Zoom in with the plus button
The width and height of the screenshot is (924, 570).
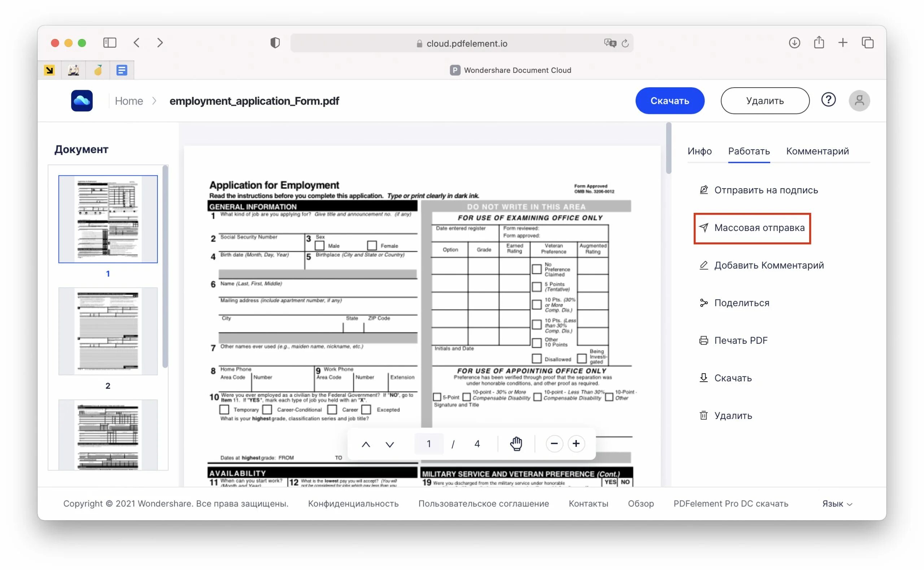pos(576,444)
